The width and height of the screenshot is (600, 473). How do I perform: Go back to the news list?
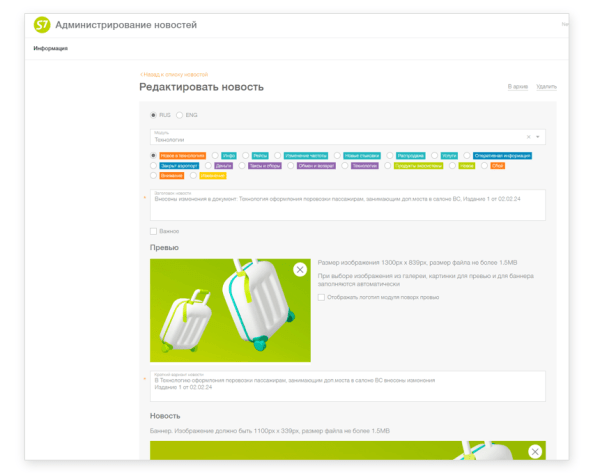pyautogui.click(x=174, y=74)
